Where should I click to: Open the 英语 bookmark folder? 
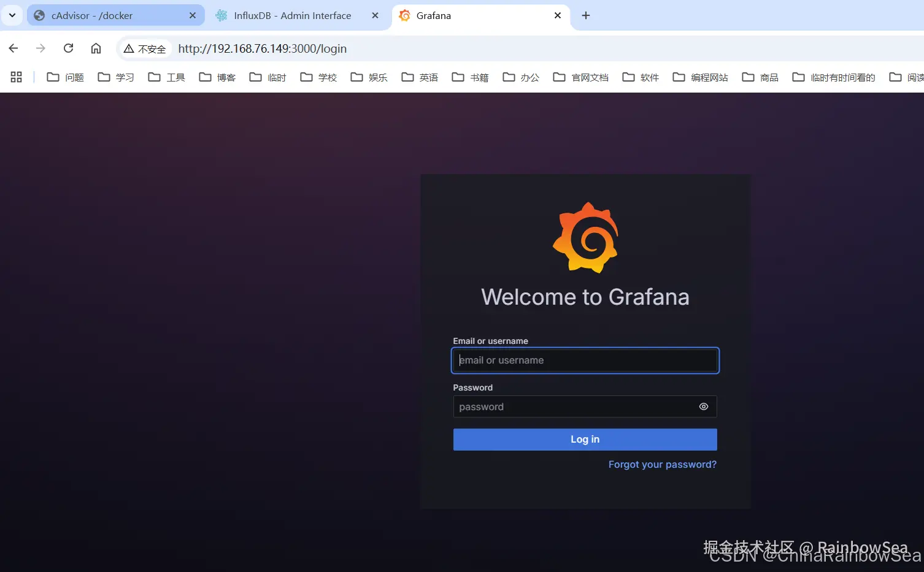coord(420,77)
